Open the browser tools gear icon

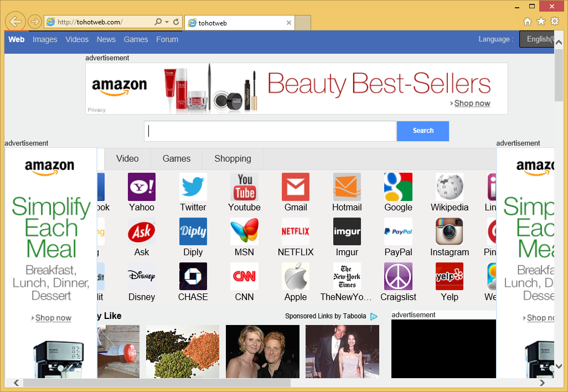click(555, 22)
